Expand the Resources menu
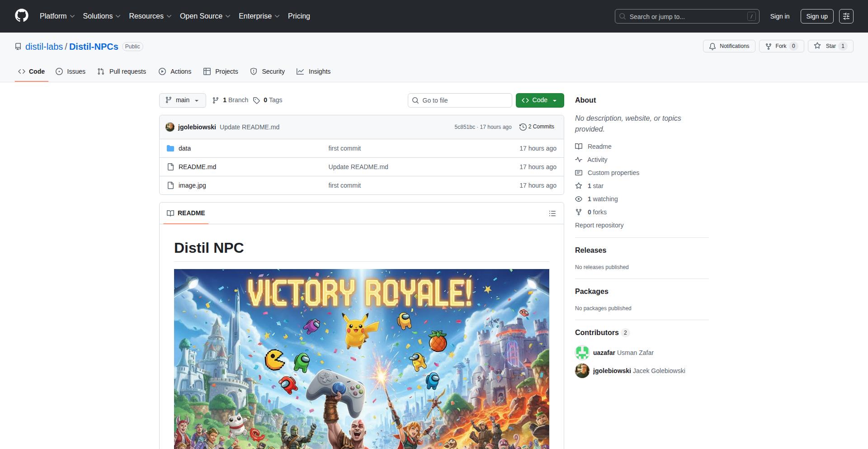The image size is (868, 449). pyautogui.click(x=150, y=16)
